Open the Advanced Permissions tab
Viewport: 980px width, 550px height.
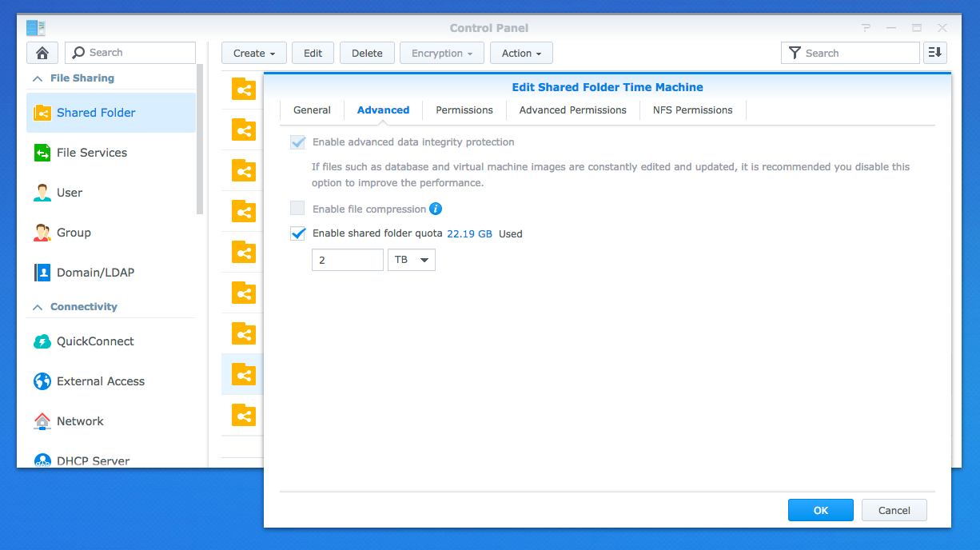[573, 110]
